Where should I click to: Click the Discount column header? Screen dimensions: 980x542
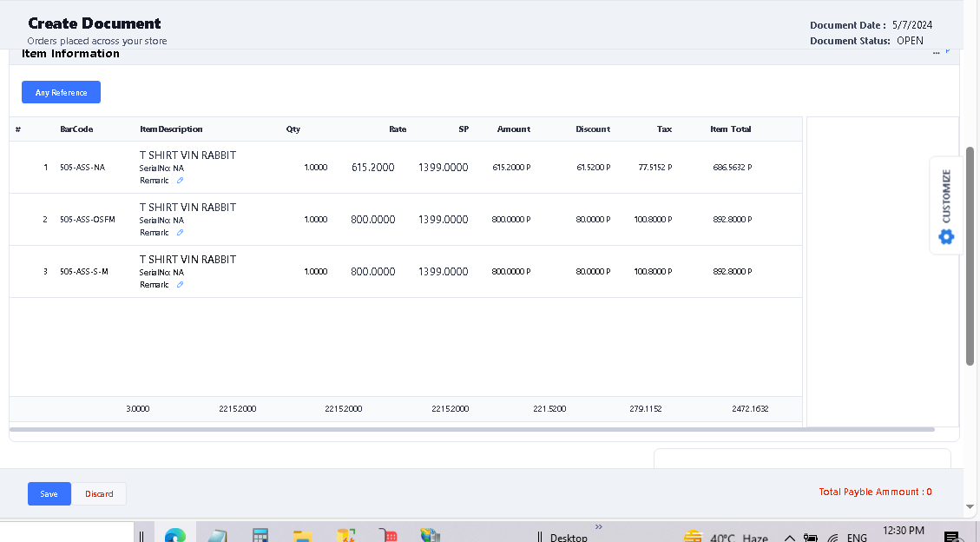point(593,129)
